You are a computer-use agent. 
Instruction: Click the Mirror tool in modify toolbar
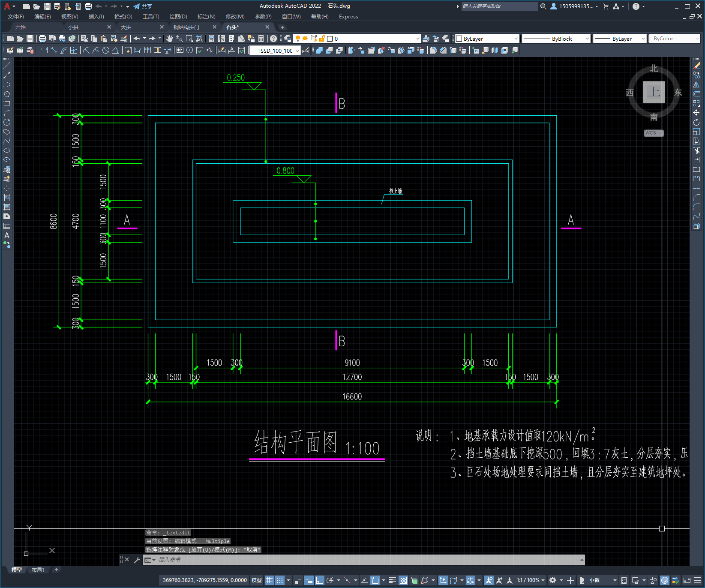coord(696,84)
